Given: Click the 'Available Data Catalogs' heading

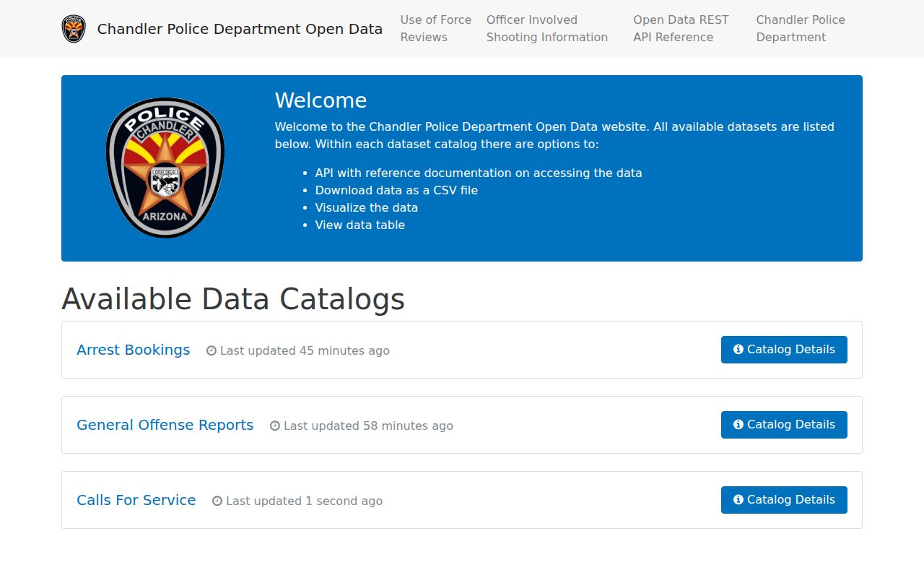Looking at the screenshot, I should 233,299.
